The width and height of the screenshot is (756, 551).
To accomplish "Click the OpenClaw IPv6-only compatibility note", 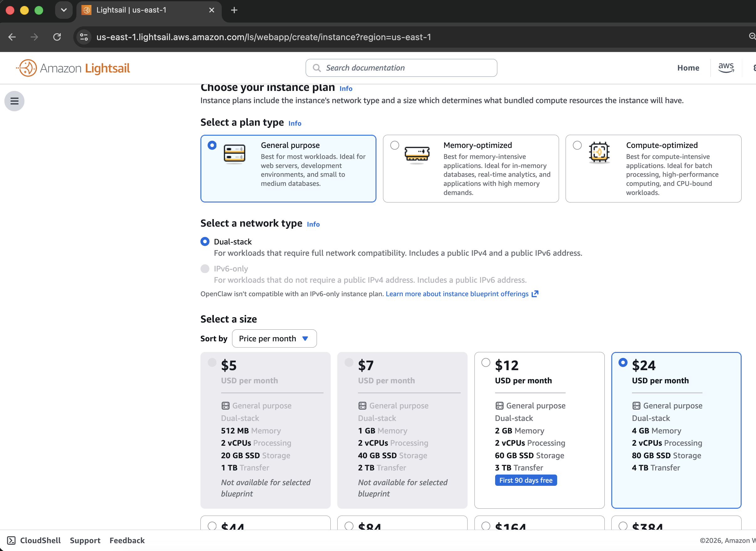I will (292, 294).
